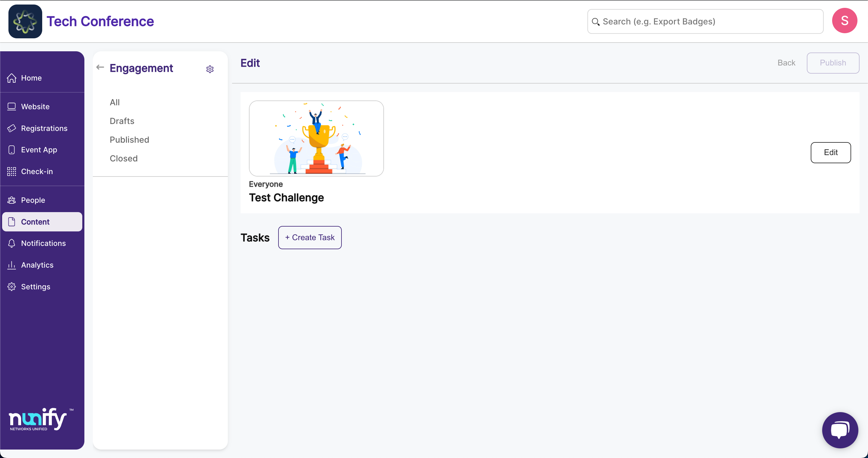
Task: Open Check-in from the sidebar
Action: click(37, 171)
